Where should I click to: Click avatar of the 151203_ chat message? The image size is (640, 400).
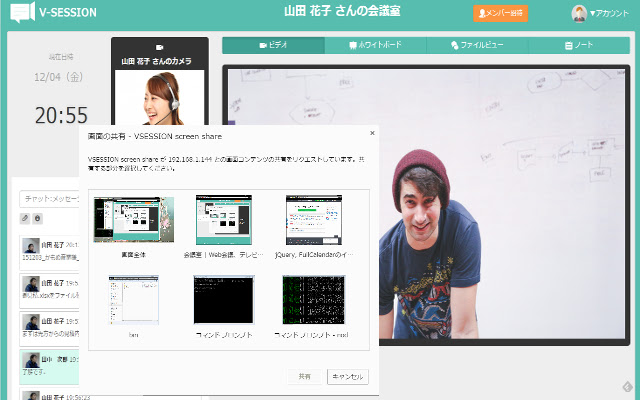coord(31,246)
